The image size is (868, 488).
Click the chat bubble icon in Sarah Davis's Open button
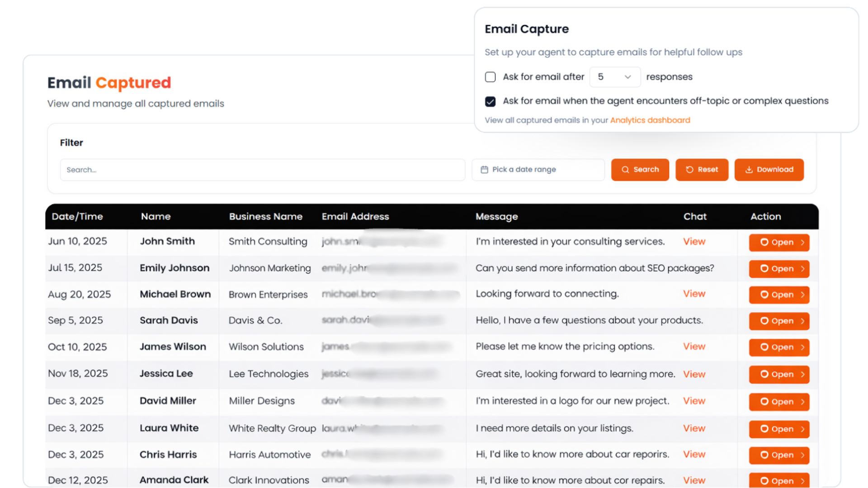pos(764,321)
